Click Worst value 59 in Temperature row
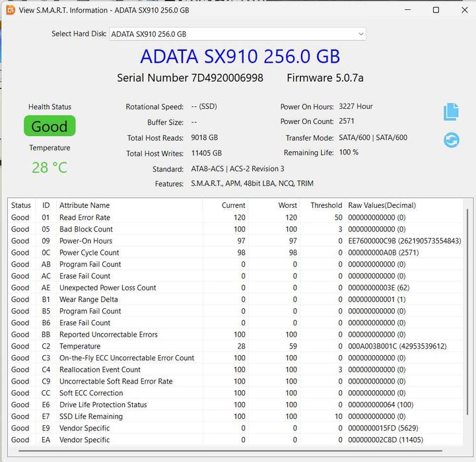 [x=292, y=346]
